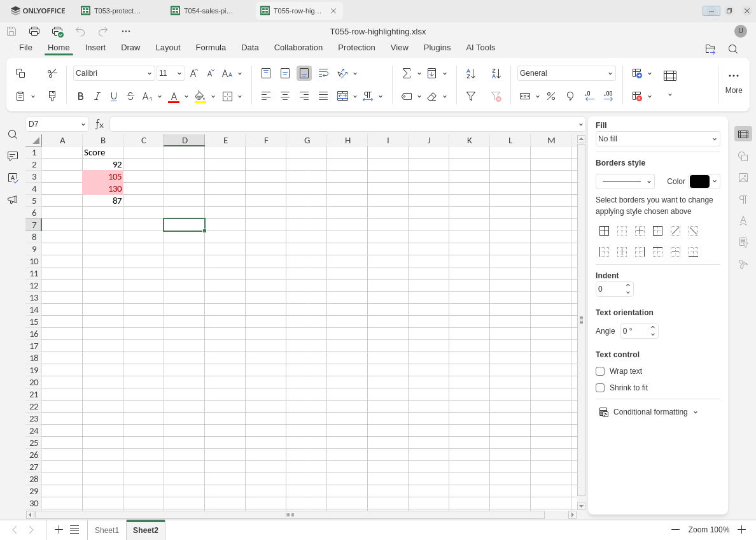The height and width of the screenshot is (540, 756).
Task: Click the Cut scissors icon
Action: (x=52, y=73)
